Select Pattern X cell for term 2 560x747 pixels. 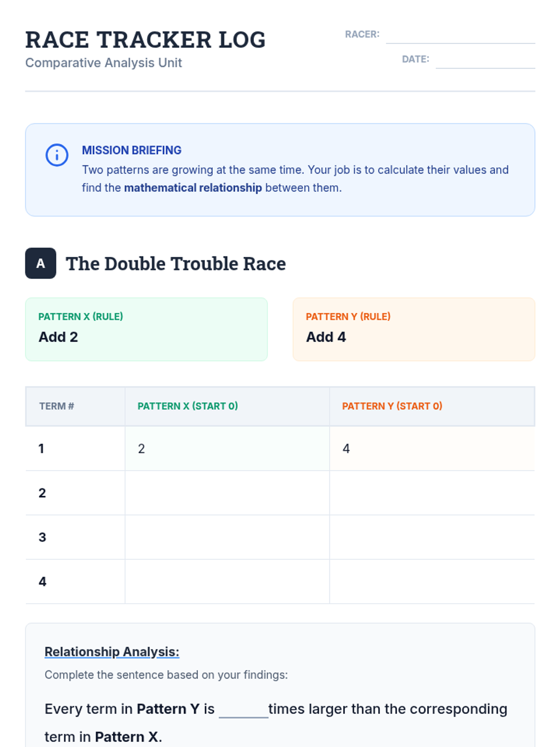(x=227, y=493)
